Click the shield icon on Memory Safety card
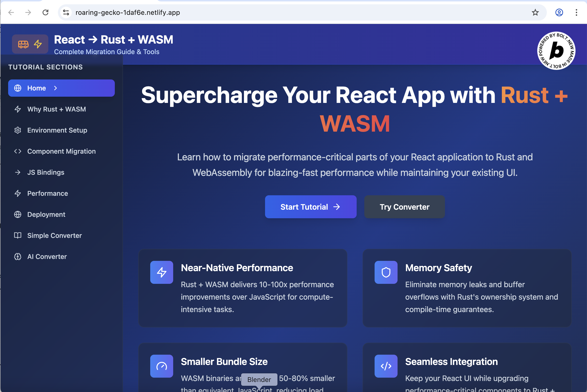 (386, 272)
